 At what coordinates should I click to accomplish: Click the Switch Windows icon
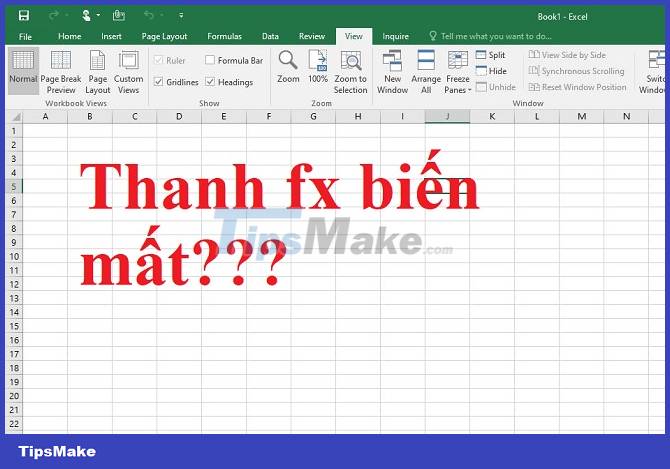(655, 60)
